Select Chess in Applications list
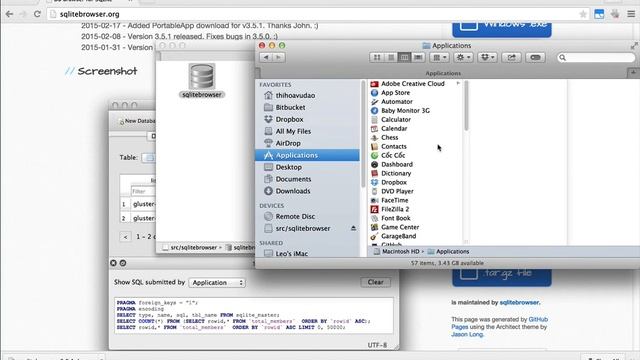Image resolution: width=640 pixels, height=360 pixels. (389, 138)
